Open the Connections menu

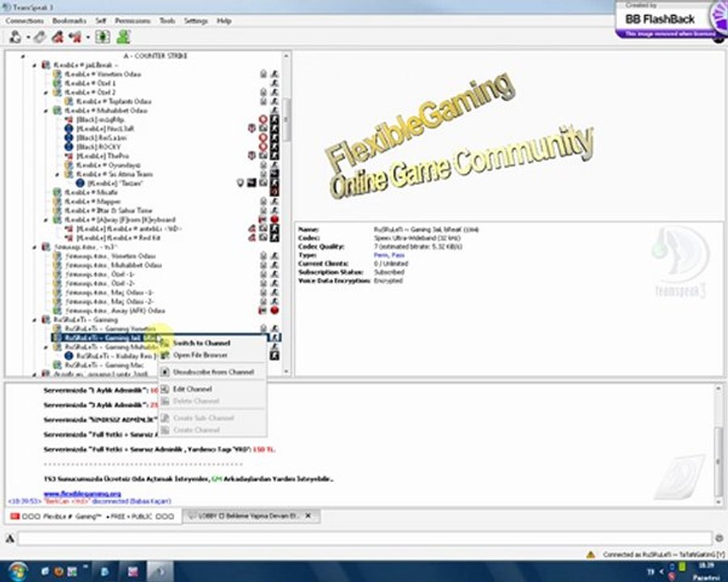pyautogui.click(x=24, y=21)
